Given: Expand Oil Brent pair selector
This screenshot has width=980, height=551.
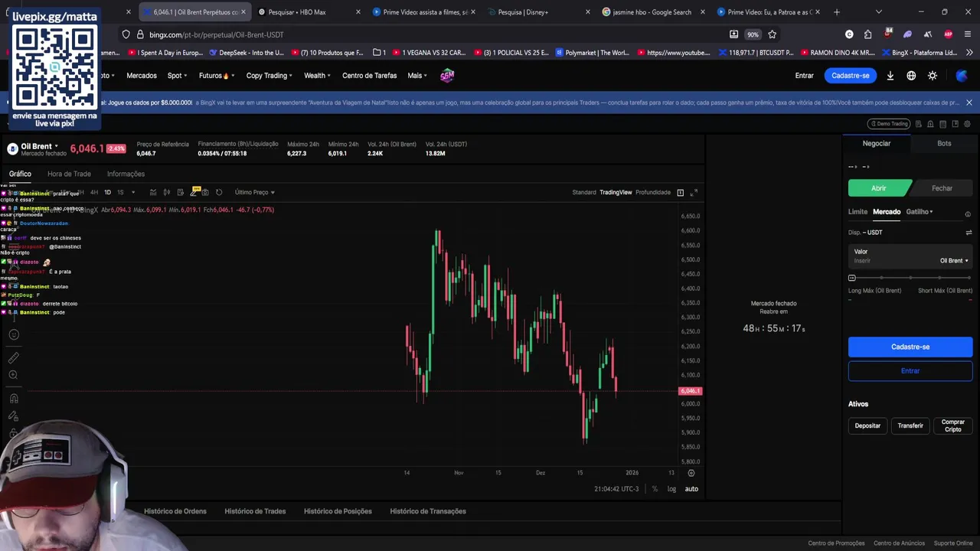Looking at the screenshot, I should tap(39, 146).
